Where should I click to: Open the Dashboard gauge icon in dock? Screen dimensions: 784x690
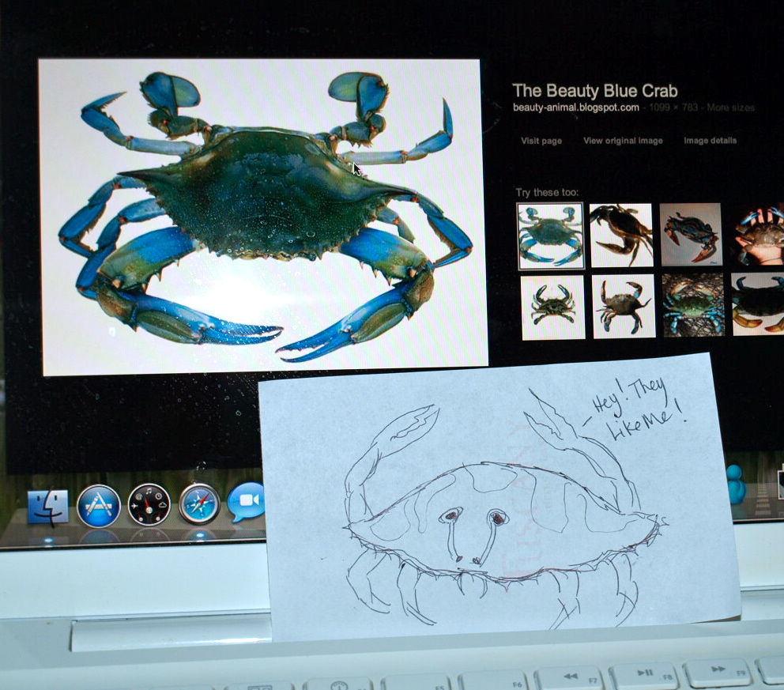tap(149, 505)
